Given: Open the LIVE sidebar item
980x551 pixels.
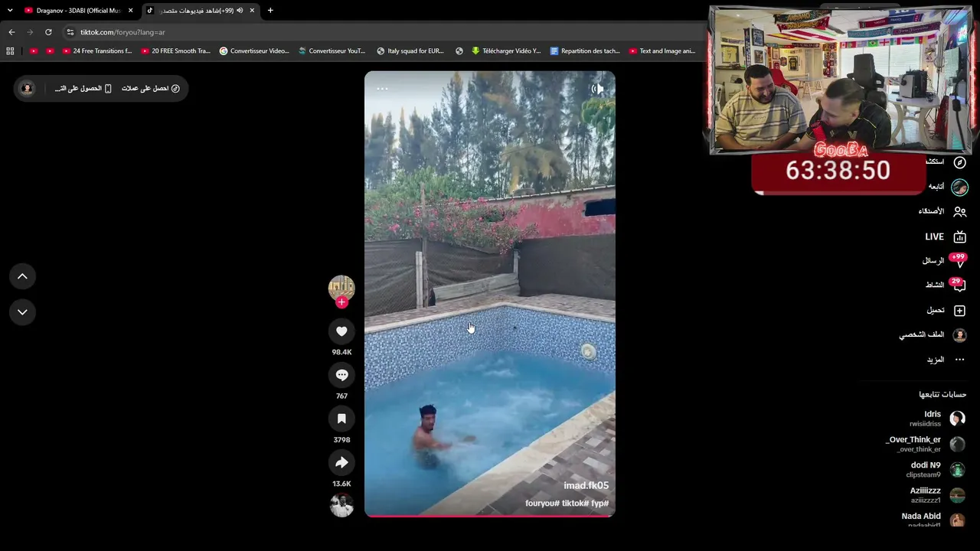Looking at the screenshot, I should pyautogui.click(x=946, y=237).
